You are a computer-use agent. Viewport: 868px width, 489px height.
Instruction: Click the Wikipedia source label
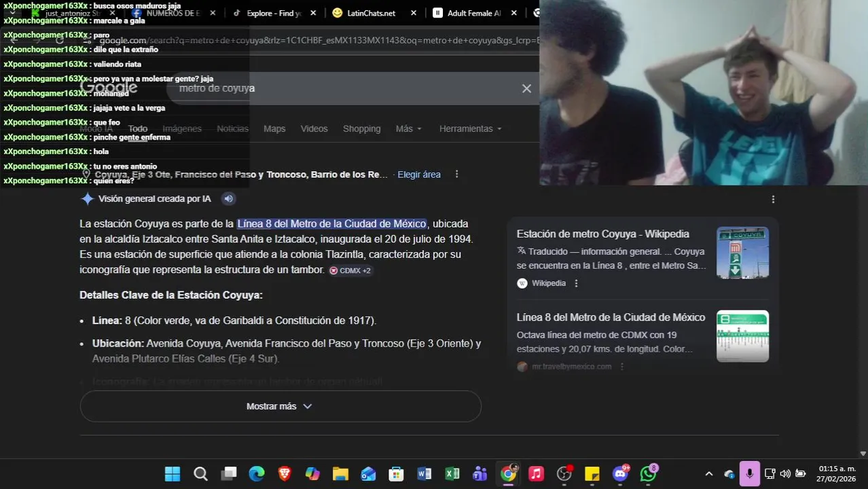(549, 283)
